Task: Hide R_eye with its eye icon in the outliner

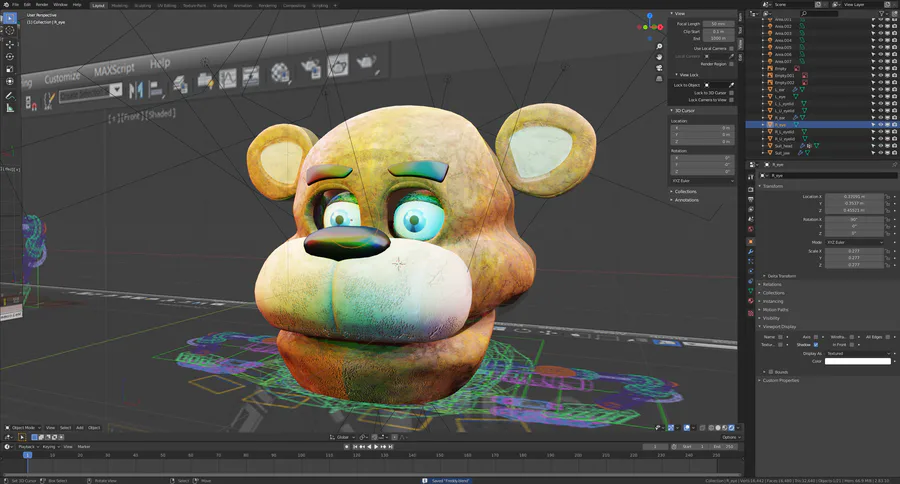Action: click(880, 125)
